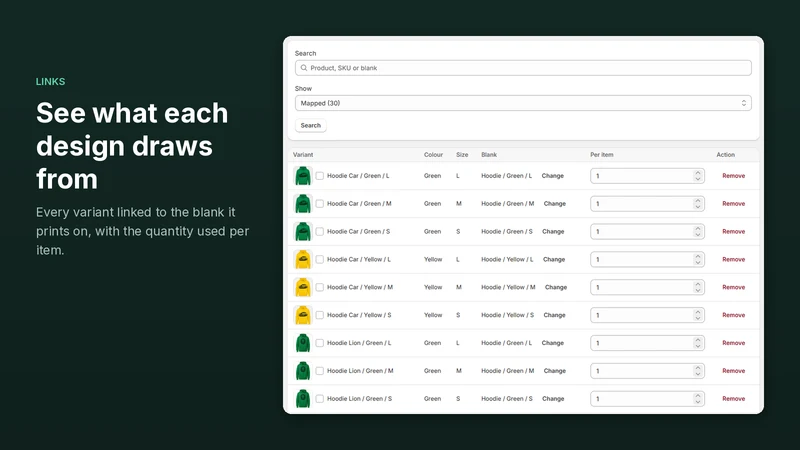Tick the Hoodie Car / Green / L checkbox

pyautogui.click(x=319, y=176)
